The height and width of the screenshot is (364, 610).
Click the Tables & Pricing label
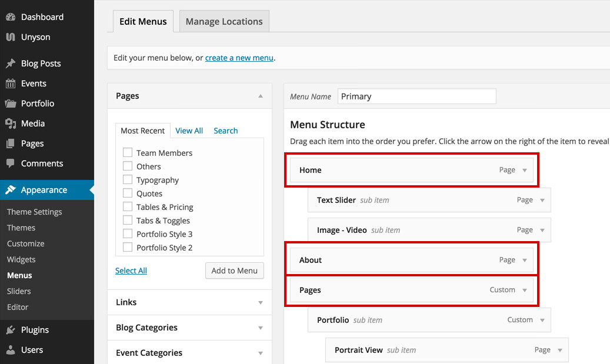click(165, 207)
